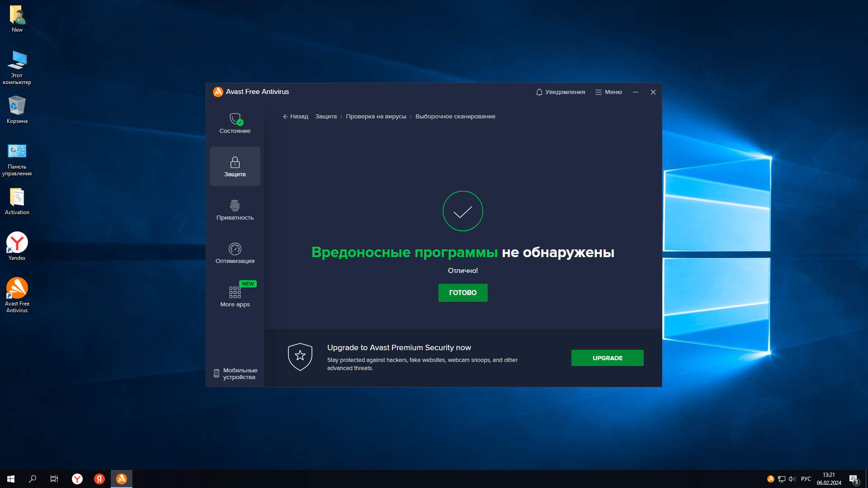The image size is (868, 488).
Task: Open the Меню hamburger menu
Action: (609, 92)
